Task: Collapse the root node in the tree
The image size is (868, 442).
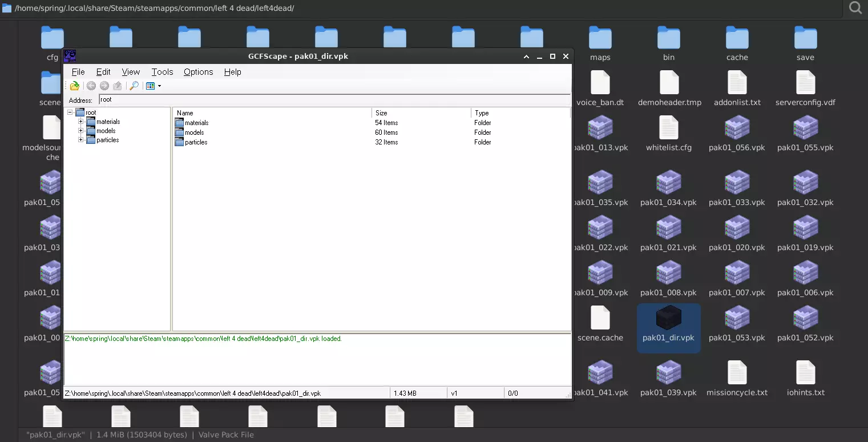Action: coord(70,112)
